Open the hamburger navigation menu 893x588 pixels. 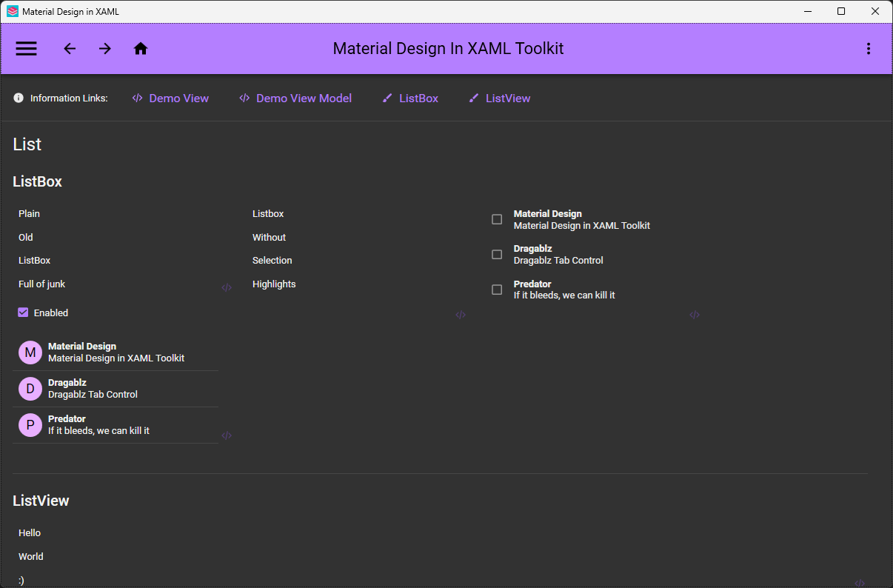click(27, 49)
